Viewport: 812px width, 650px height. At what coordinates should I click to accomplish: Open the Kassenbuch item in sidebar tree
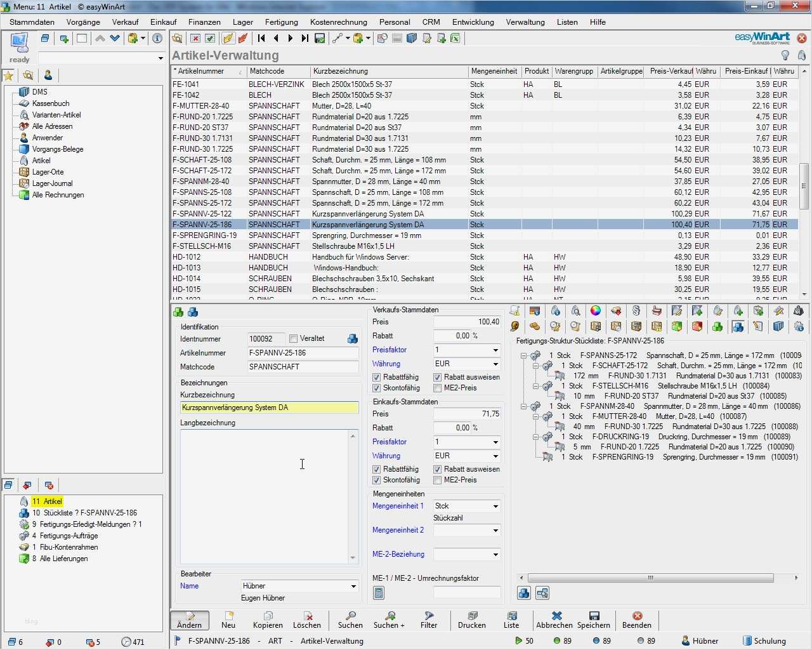(51, 103)
